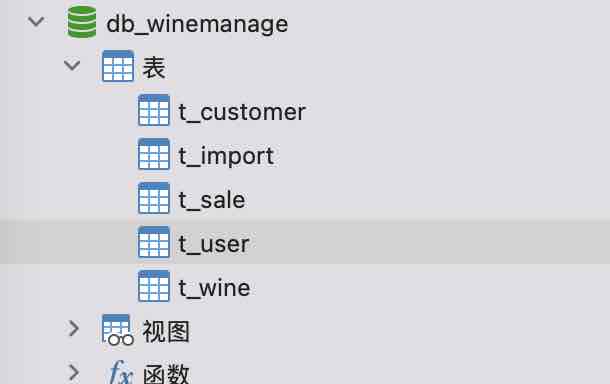610x384 pixels.
Task: Collapse the db_winemanage database node
Action: (36, 21)
